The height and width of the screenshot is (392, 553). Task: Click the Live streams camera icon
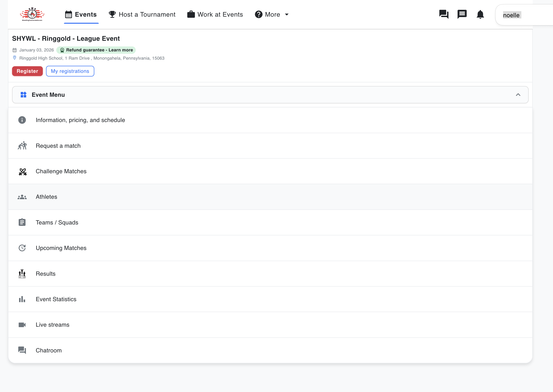(22, 325)
